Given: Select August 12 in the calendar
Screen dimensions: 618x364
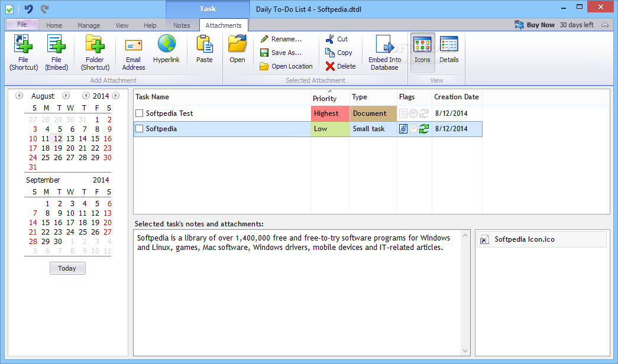Looking at the screenshot, I should [x=58, y=139].
